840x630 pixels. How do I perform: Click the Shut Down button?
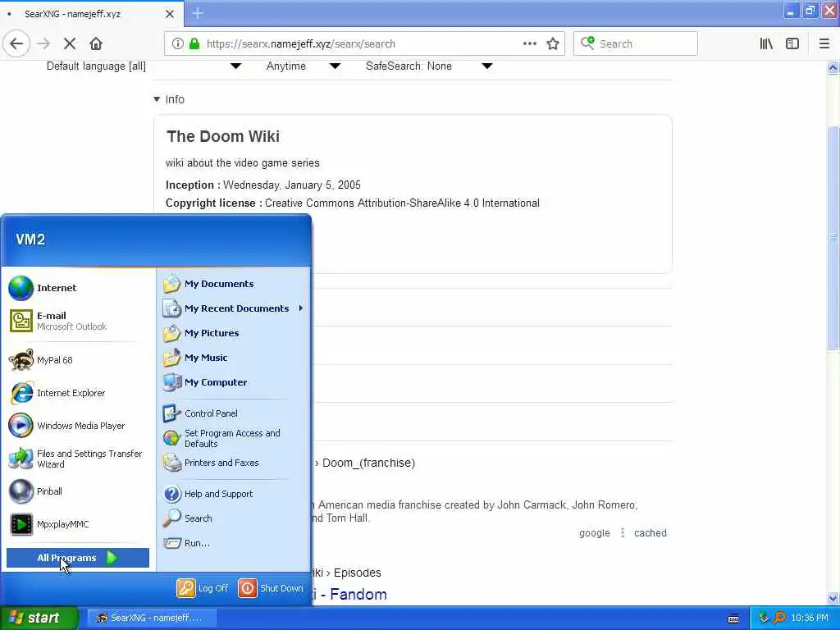[271, 588]
